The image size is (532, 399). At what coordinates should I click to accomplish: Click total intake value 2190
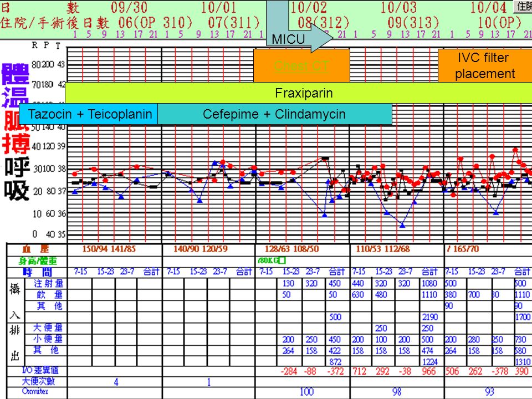[x=429, y=317]
